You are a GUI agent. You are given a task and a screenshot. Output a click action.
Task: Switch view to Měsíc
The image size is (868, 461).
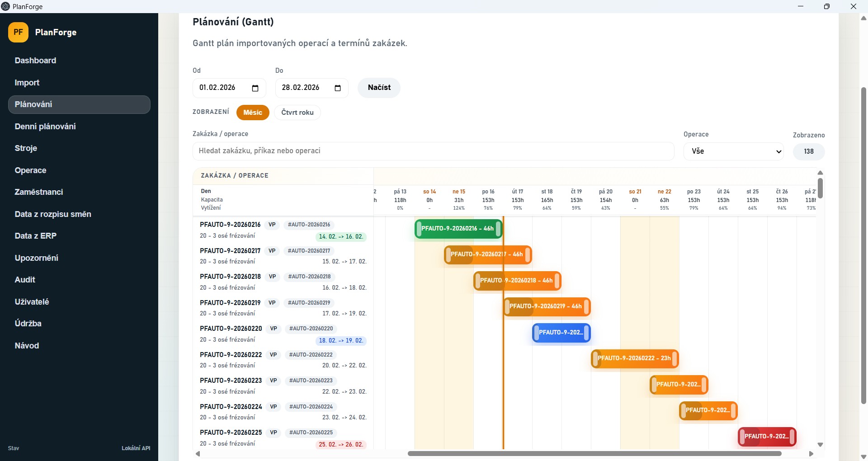pyautogui.click(x=252, y=113)
